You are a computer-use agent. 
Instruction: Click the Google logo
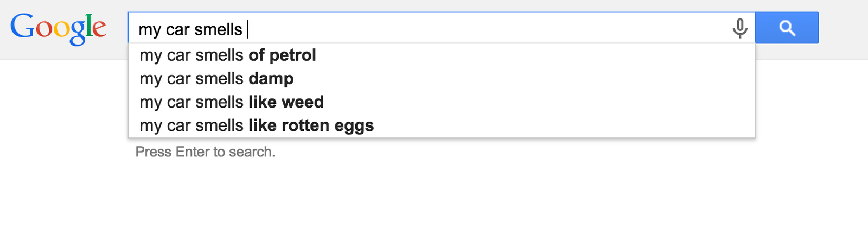[x=58, y=28]
